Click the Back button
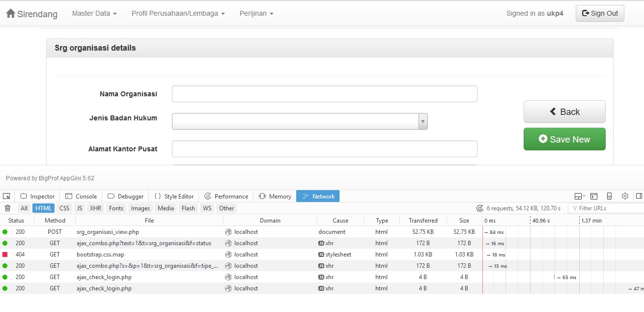The height and width of the screenshot is (312, 644). point(564,112)
